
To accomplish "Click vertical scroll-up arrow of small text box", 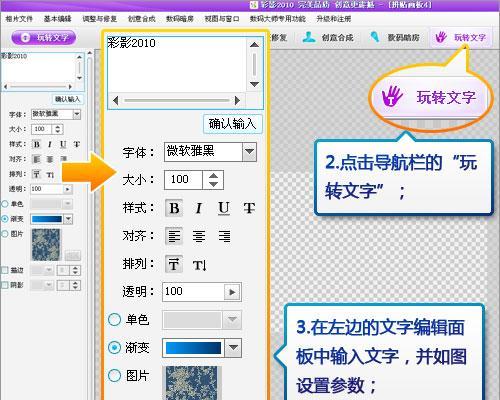I will [x=79, y=57].
